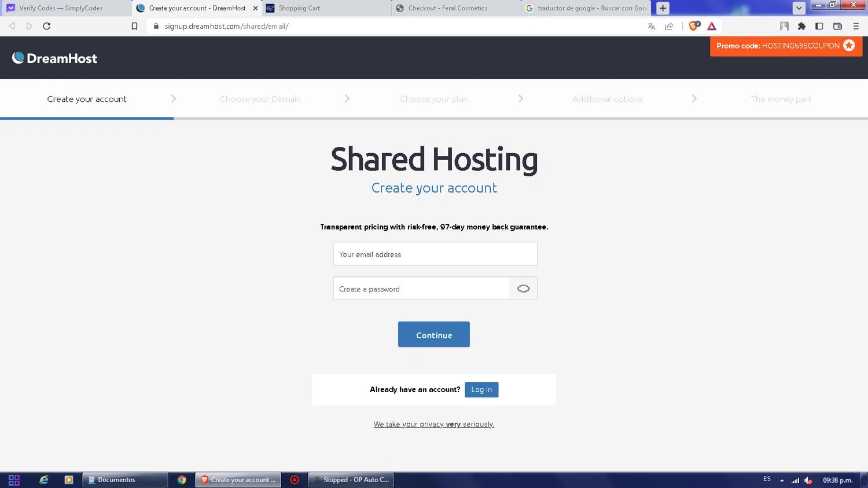Switch to the Checkout - Feral Cosmetics tab

[x=456, y=8]
